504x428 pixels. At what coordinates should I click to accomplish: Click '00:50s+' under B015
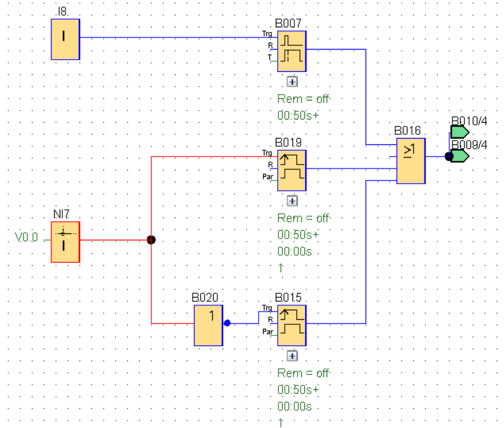tap(298, 390)
